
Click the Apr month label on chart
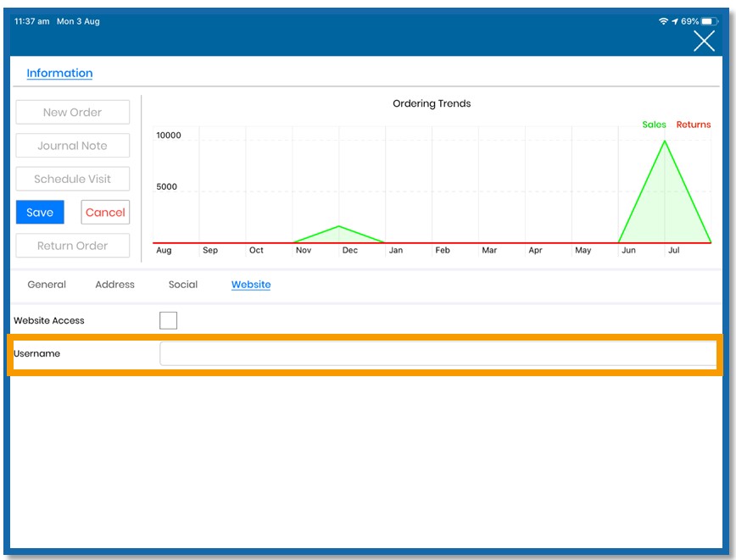coord(535,250)
